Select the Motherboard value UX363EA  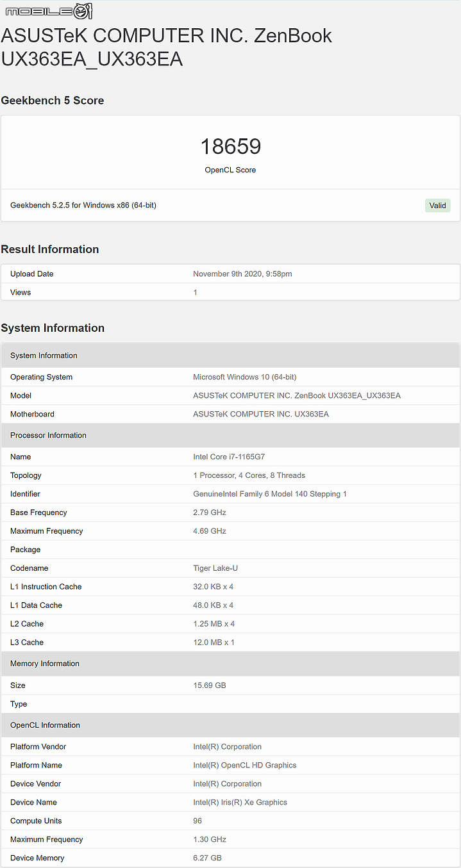click(261, 414)
